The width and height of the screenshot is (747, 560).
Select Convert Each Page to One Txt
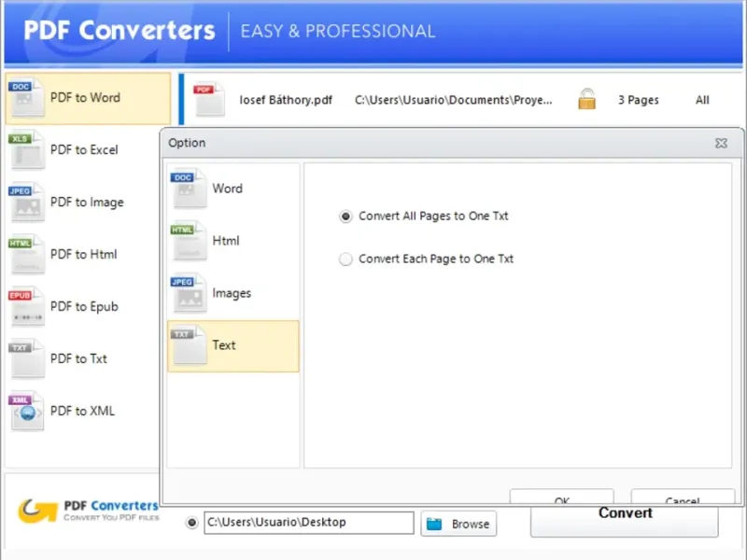pyautogui.click(x=345, y=259)
